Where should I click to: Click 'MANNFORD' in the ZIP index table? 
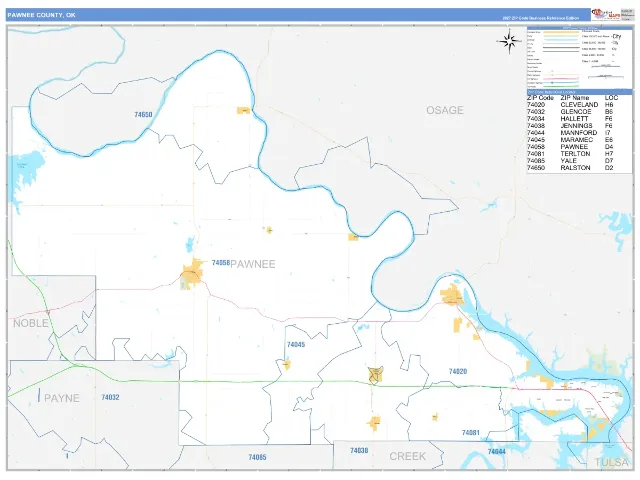pos(579,133)
